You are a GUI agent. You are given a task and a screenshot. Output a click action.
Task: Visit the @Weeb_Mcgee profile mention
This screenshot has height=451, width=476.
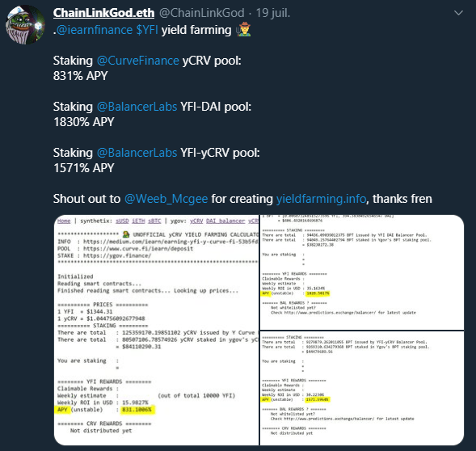[x=166, y=199]
